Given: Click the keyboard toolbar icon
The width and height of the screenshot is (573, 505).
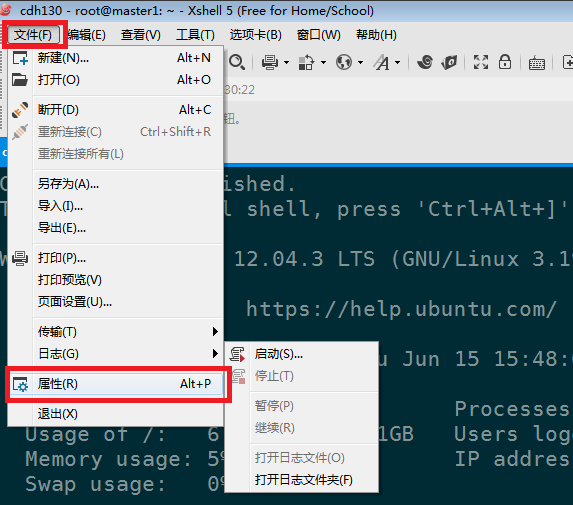Looking at the screenshot, I should pyautogui.click(x=537, y=64).
